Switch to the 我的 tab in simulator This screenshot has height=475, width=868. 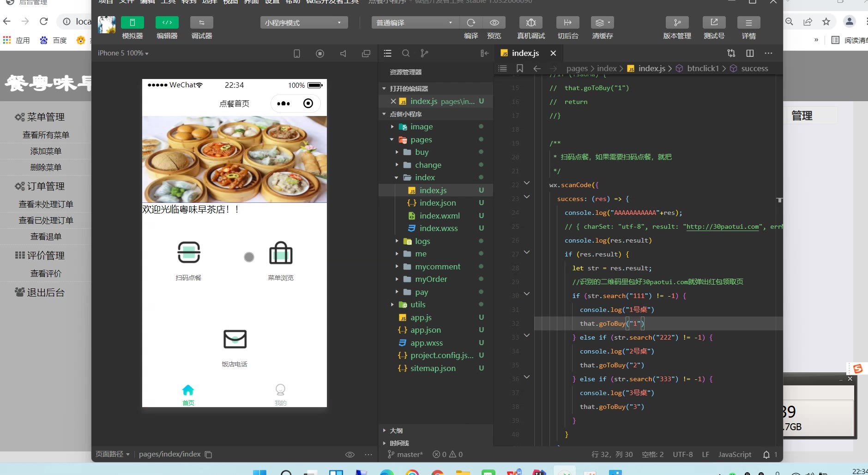pos(280,394)
